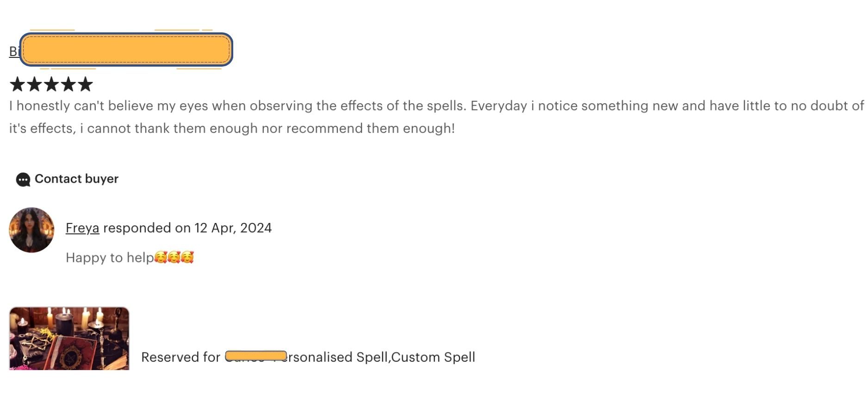Viewport: 868px width, 408px height.
Task: Open the spell candles product thumbnail
Action: (69, 339)
